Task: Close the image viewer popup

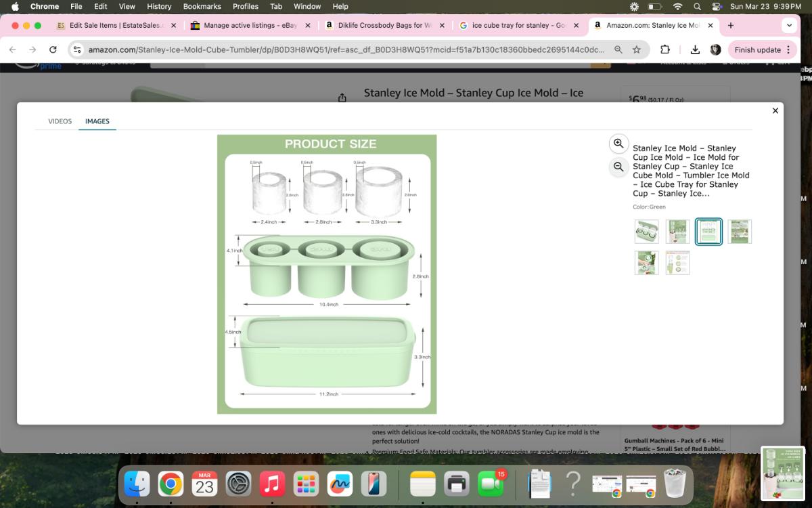Action: [x=775, y=110]
